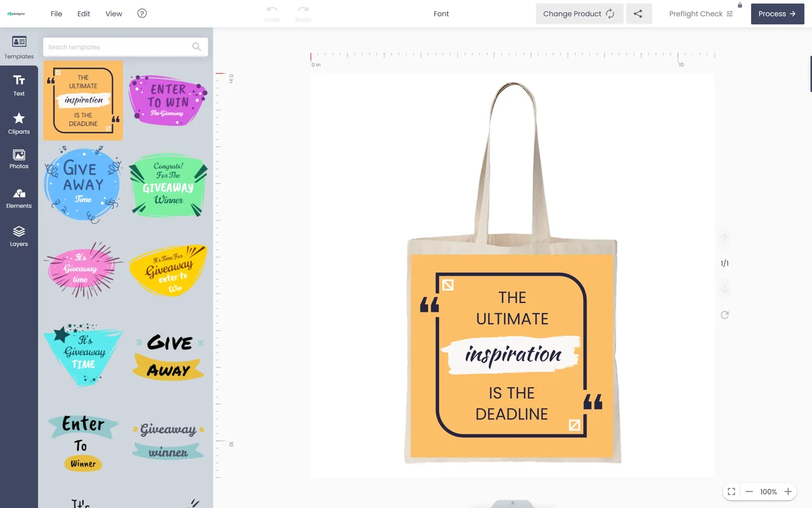Viewport: 812px width, 508px height.
Task: Click the Process button
Action: (x=777, y=14)
